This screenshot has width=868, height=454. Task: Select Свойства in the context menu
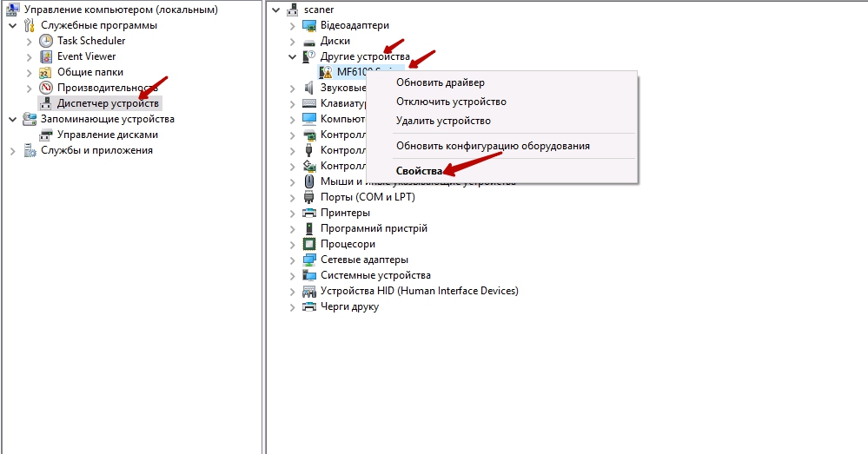tap(419, 171)
